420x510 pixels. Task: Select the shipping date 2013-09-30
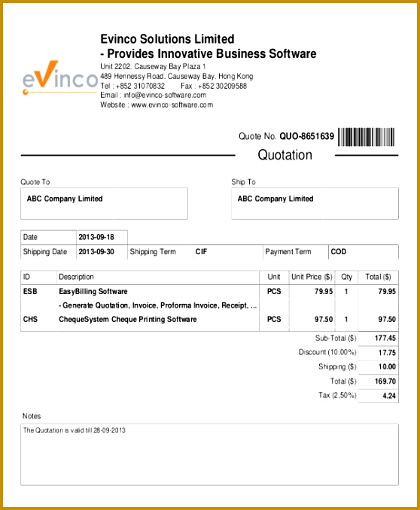(x=96, y=252)
